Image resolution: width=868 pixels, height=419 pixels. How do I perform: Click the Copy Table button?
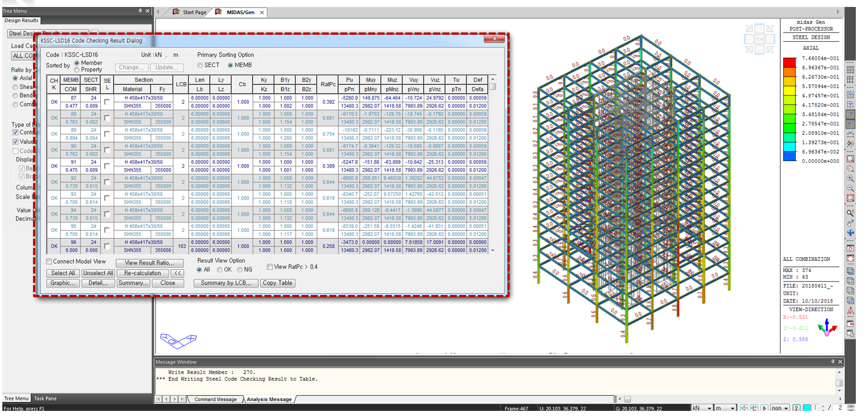pos(277,283)
